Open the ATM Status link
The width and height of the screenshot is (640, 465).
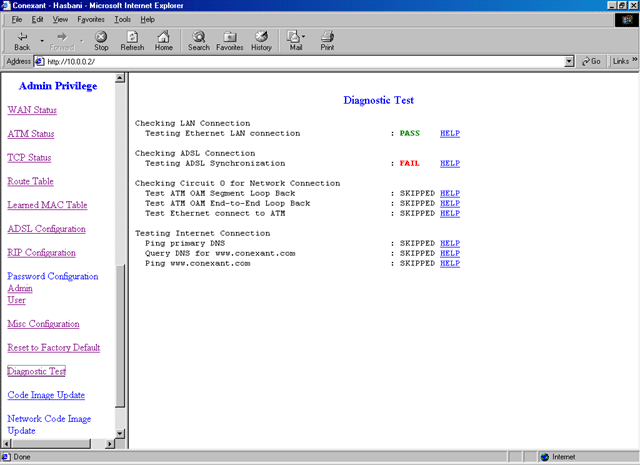(x=31, y=134)
